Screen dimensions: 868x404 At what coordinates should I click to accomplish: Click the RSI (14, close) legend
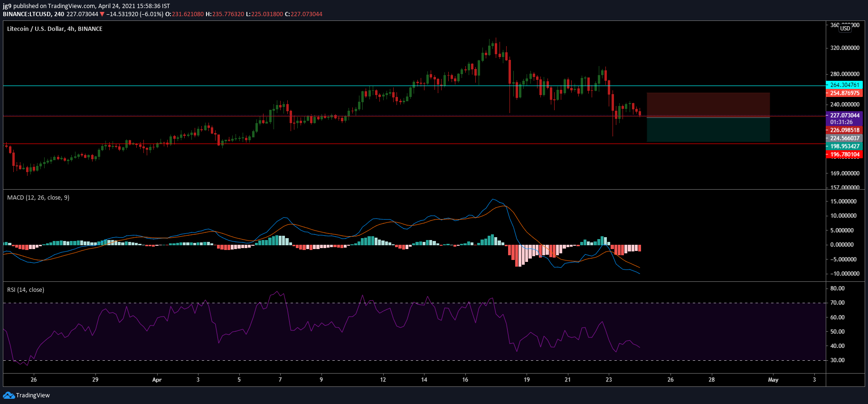[x=26, y=290]
